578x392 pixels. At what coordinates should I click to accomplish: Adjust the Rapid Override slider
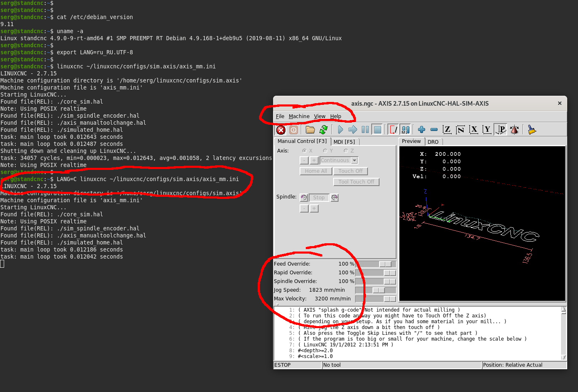tap(376, 273)
